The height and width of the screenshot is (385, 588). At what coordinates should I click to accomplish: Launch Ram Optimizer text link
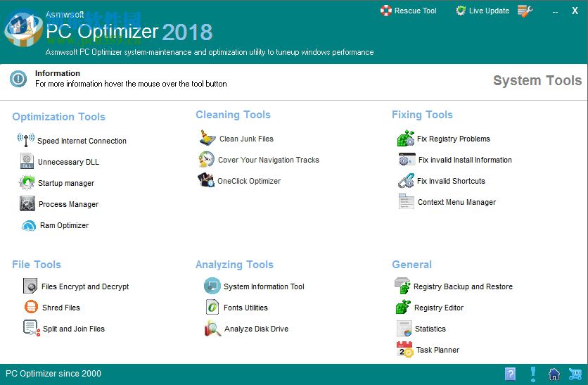tap(64, 225)
